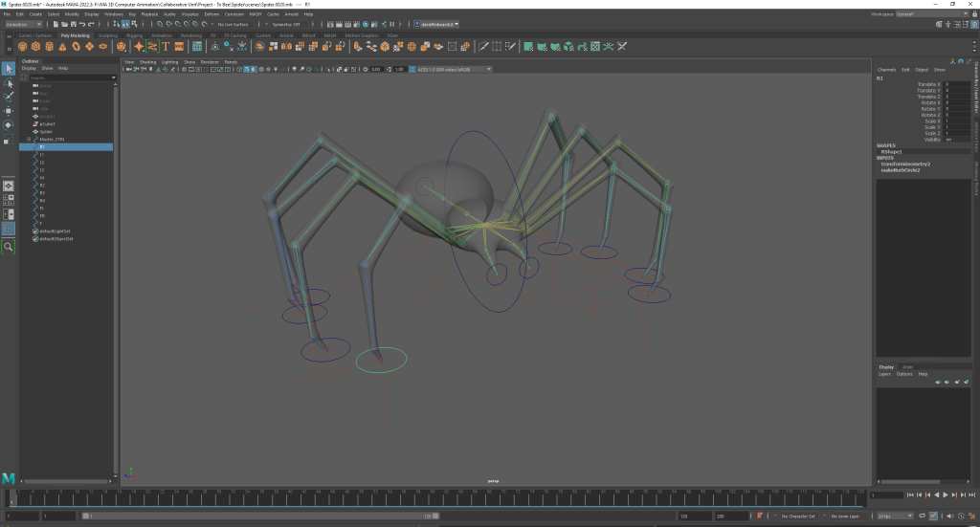Viewport: 980px width, 527px height.
Task: Switch to the Rigging shelf tab
Action: pos(135,35)
